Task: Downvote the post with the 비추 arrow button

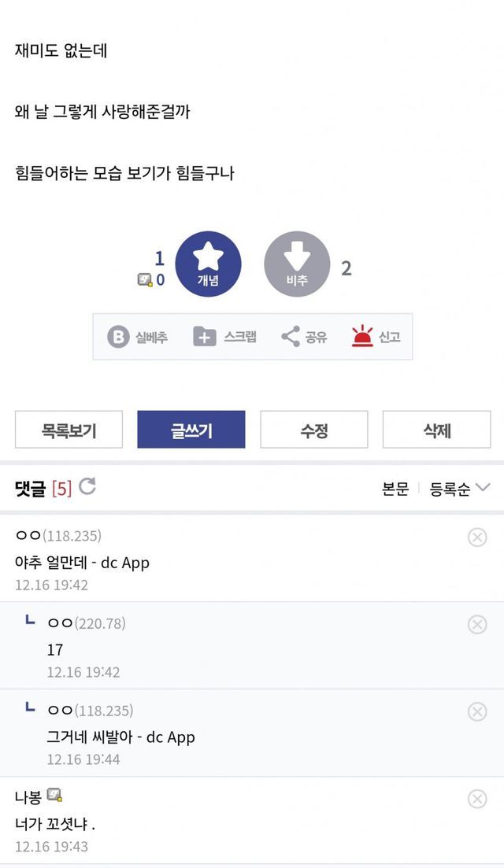Action: click(297, 264)
